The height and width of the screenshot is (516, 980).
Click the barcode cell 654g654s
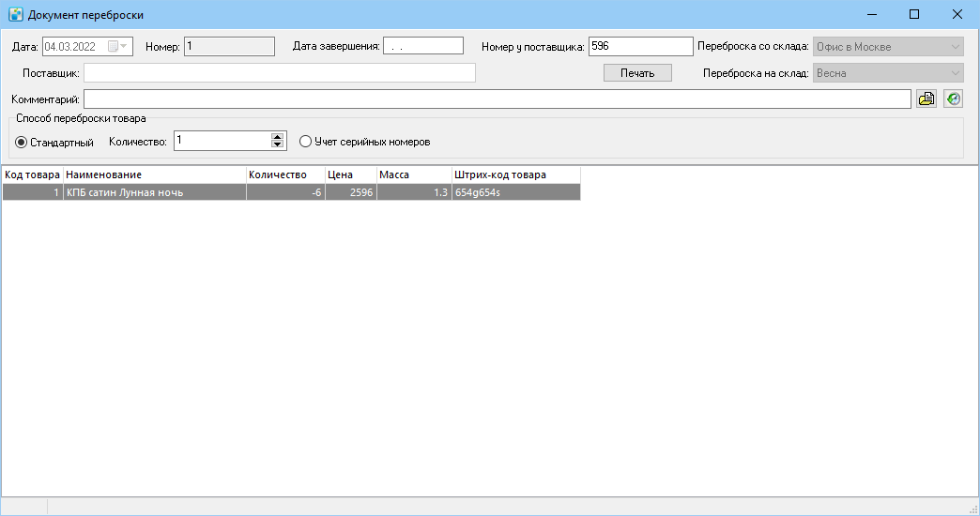(x=515, y=192)
